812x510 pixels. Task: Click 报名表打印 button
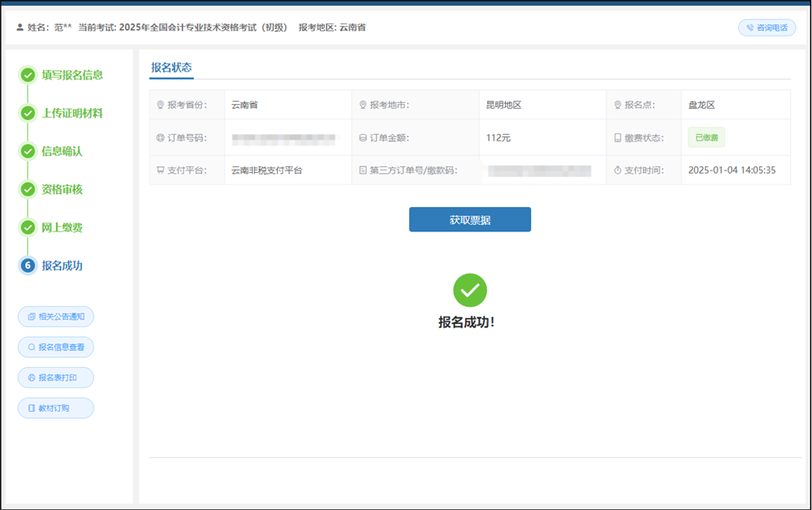pyautogui.click(x=56, y=378)
